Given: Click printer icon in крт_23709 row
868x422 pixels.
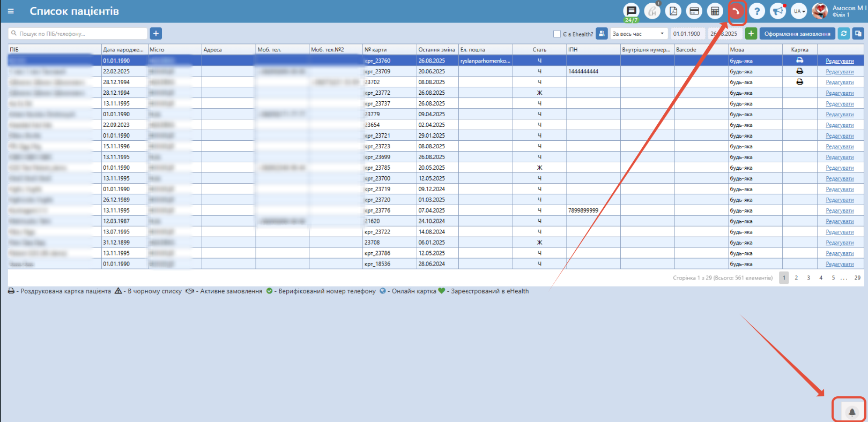Looking at the screenshot, I should (x=799, y=71).
